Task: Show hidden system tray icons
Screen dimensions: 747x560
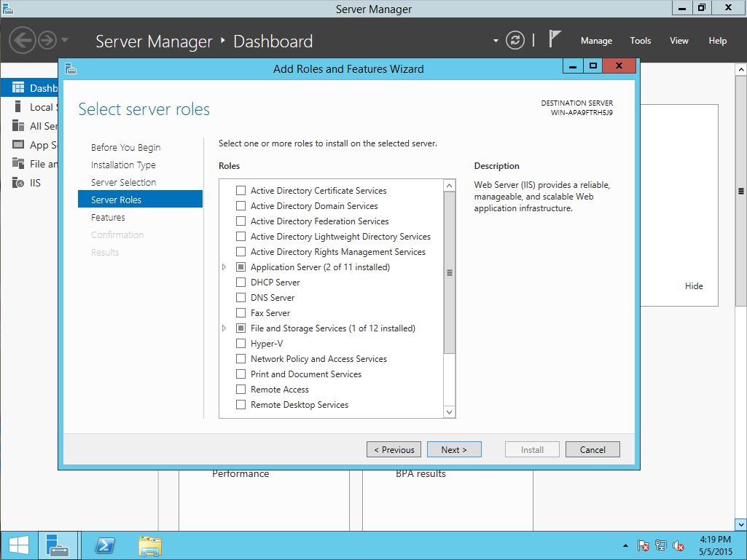Action: click(625, 545)
